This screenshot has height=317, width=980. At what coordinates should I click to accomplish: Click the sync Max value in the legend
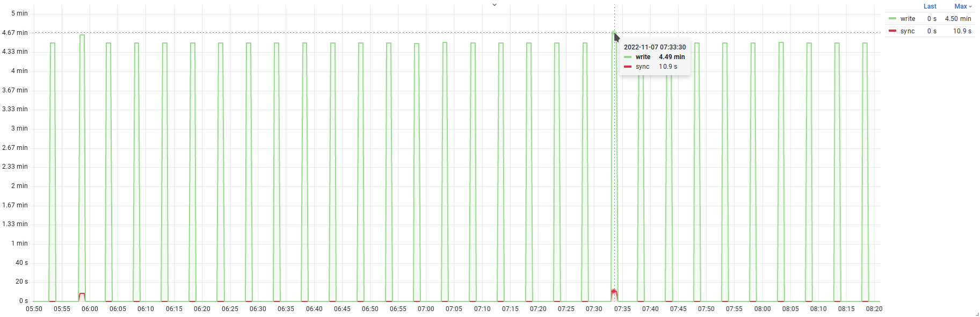pyautogui.click(x=962, y=31)
